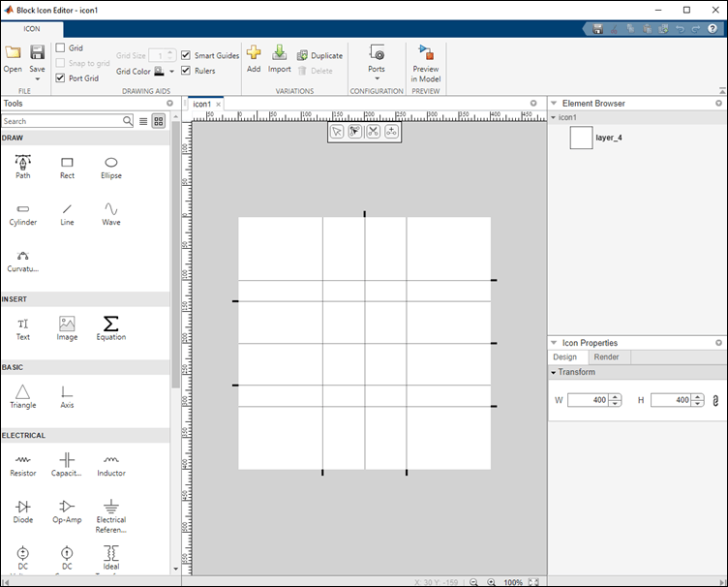The height and width of the screenshot is (587, 728).
Task: Add an Op-Amp symbol
Action: [x=67, y=511]
